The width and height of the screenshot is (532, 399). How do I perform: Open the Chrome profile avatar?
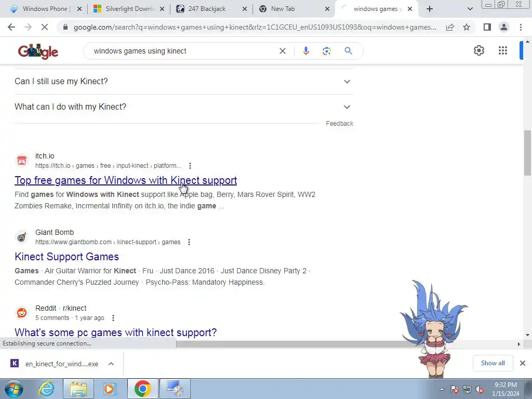pyautogui.click(x=504, y=27)
